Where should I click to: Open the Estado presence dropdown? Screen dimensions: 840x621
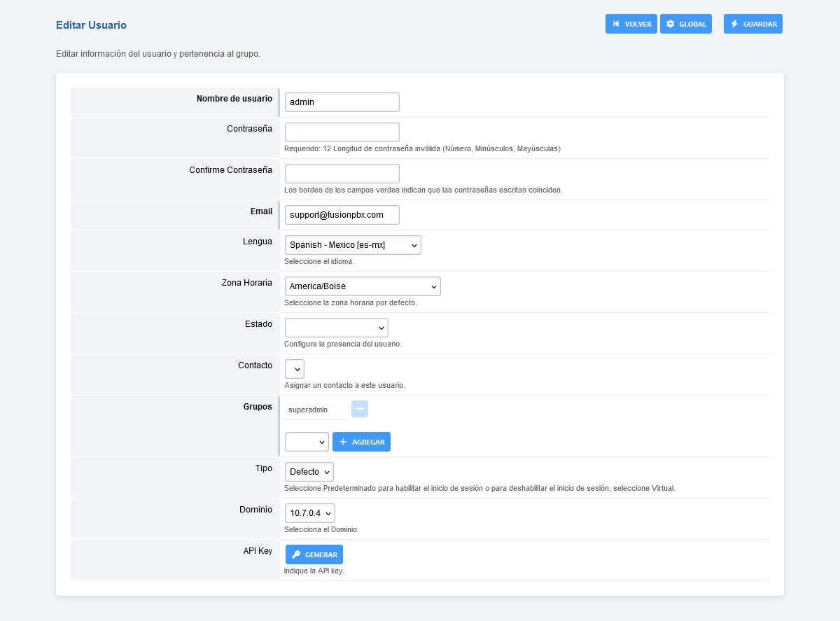pos(336,328)
